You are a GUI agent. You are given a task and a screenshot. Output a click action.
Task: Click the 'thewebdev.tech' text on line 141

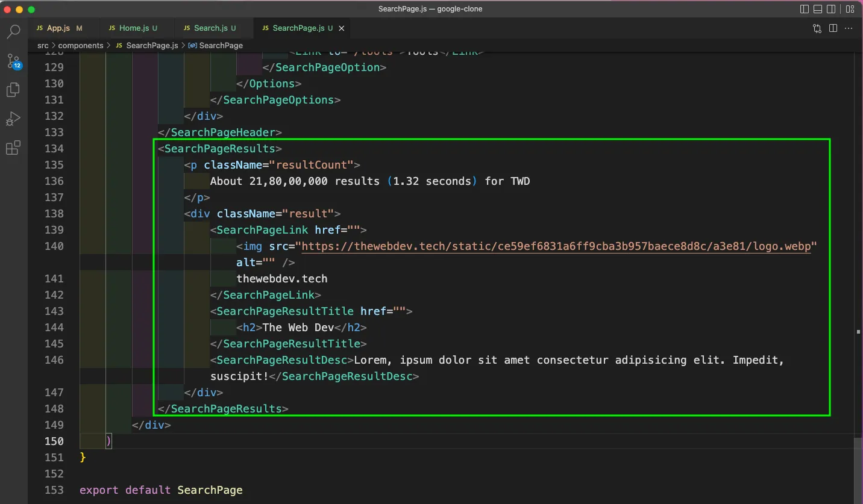[282, 279]
